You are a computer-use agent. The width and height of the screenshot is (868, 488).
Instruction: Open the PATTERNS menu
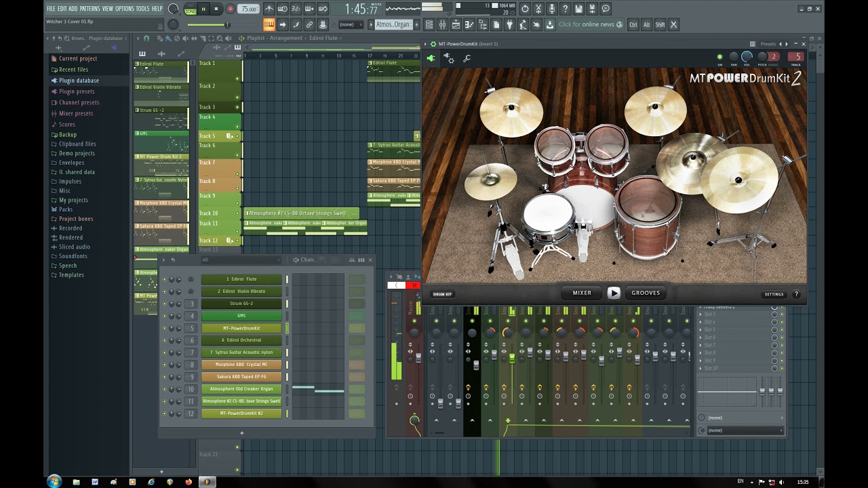click(90, 9)
